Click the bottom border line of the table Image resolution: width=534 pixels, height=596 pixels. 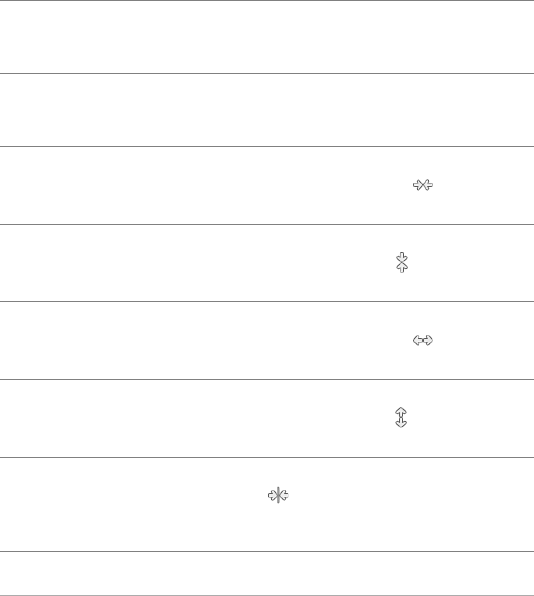tap(267, 595)
